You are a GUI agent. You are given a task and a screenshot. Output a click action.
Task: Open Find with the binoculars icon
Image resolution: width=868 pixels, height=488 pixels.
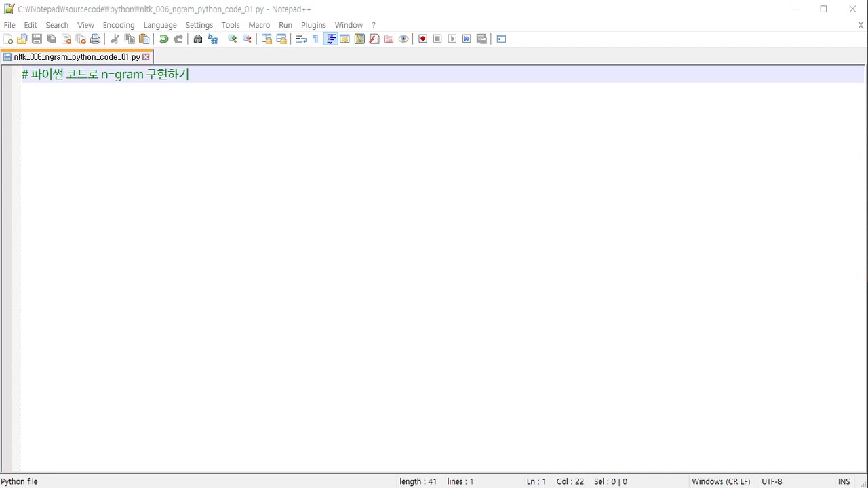tap(198, 39)
